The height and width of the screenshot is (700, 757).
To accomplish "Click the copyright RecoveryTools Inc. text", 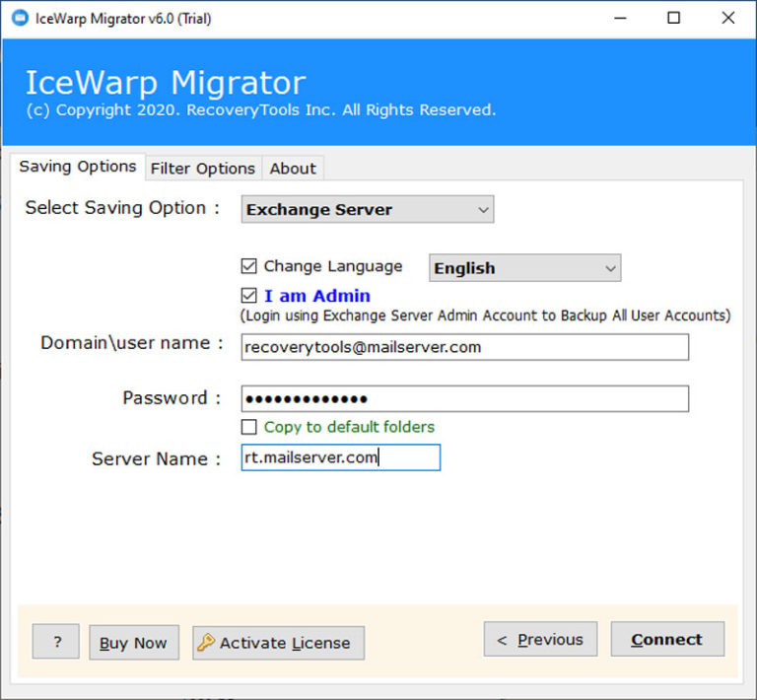I will point(260,110).
